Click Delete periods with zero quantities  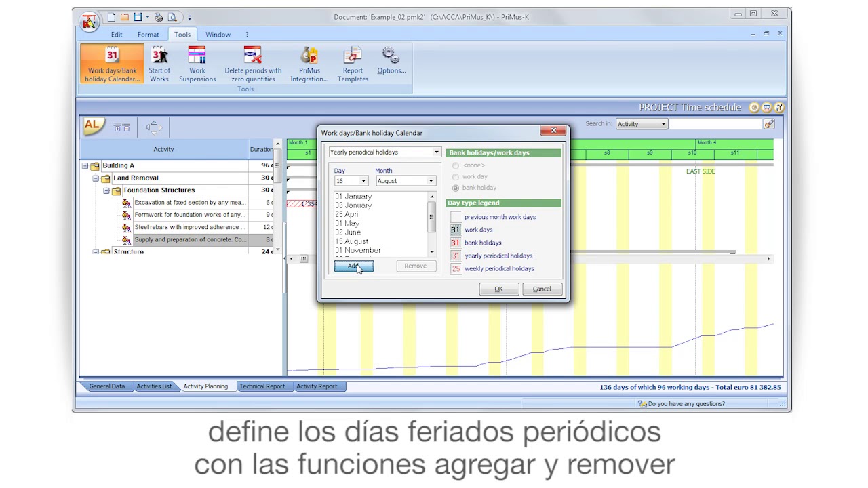coord(253,64)
